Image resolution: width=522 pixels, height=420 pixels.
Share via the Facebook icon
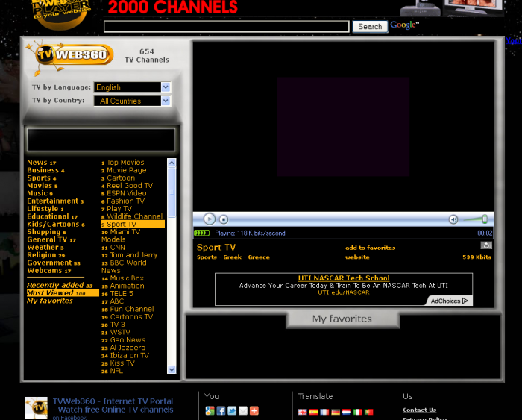[x=221, y=410]
